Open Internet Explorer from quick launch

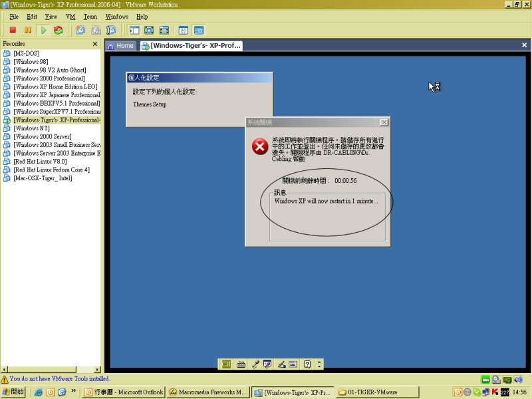coord(39,392)
